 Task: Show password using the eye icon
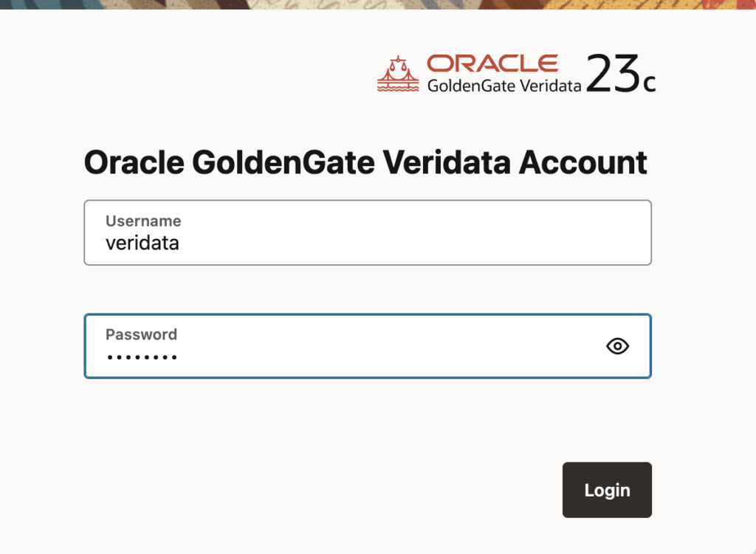tap(617, 346)
